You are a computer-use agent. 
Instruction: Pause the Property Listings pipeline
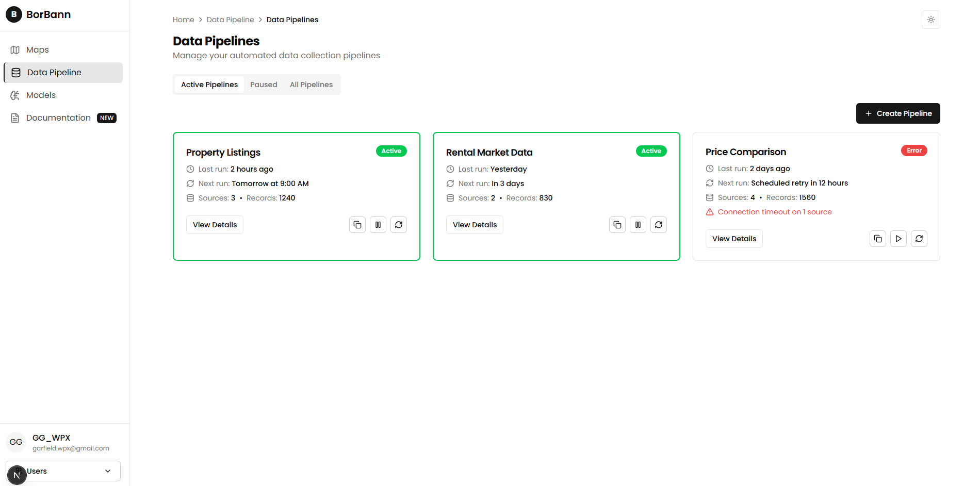(x=378, y=225)
